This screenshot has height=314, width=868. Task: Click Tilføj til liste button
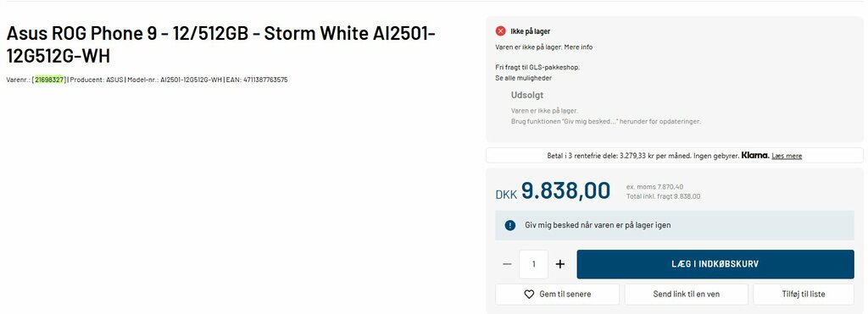[x=804, y=295]
